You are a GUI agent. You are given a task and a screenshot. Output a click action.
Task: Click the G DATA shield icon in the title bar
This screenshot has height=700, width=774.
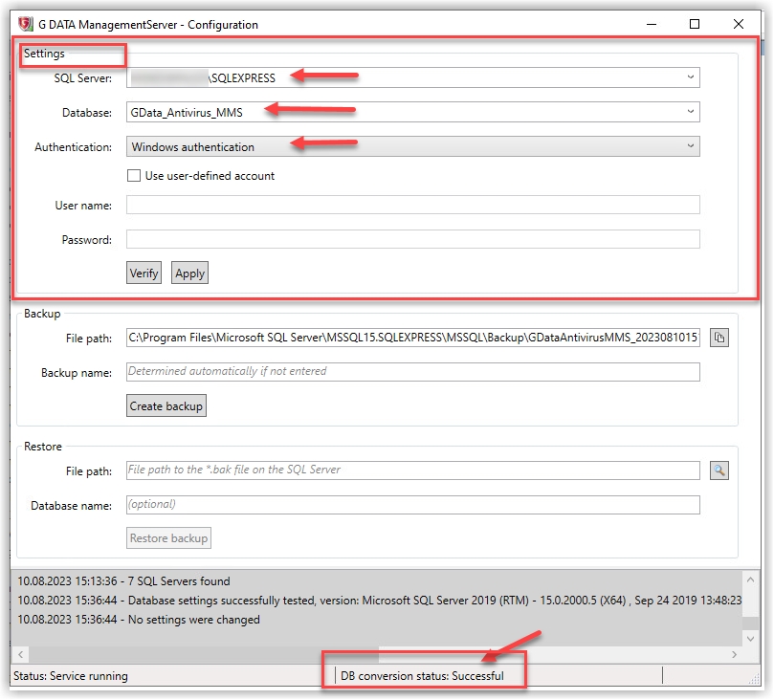pyautogui.click(x=25, y=24)
